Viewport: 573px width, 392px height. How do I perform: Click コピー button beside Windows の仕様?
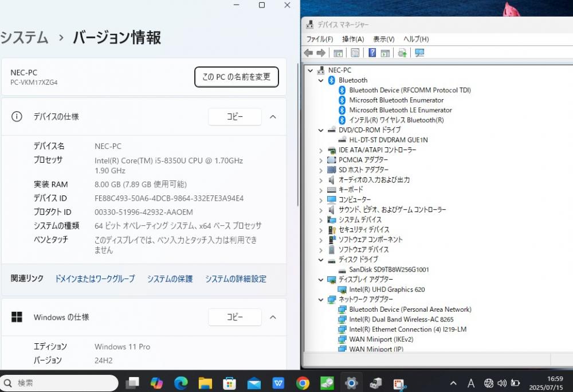pos(235,317)
